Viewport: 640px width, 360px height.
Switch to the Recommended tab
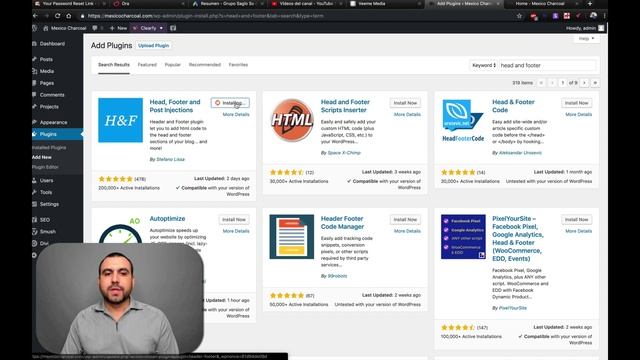click(204, 65)
